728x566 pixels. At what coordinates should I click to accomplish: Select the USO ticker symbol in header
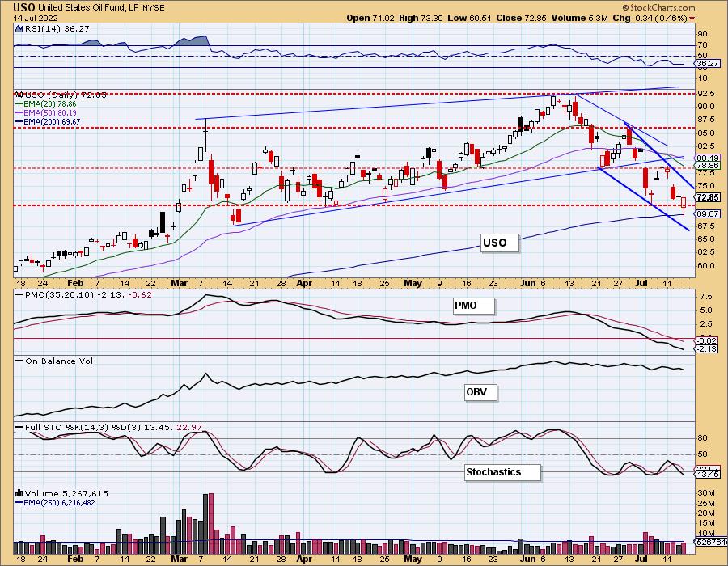click(24, 7)
